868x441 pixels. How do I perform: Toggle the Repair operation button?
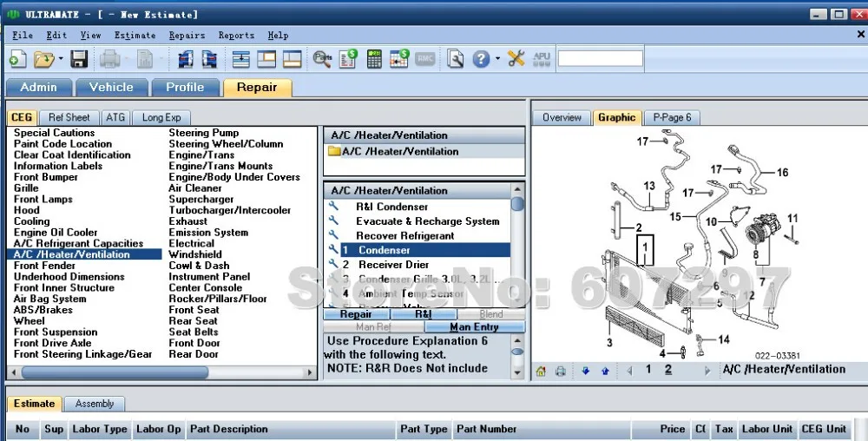[357, 314]
